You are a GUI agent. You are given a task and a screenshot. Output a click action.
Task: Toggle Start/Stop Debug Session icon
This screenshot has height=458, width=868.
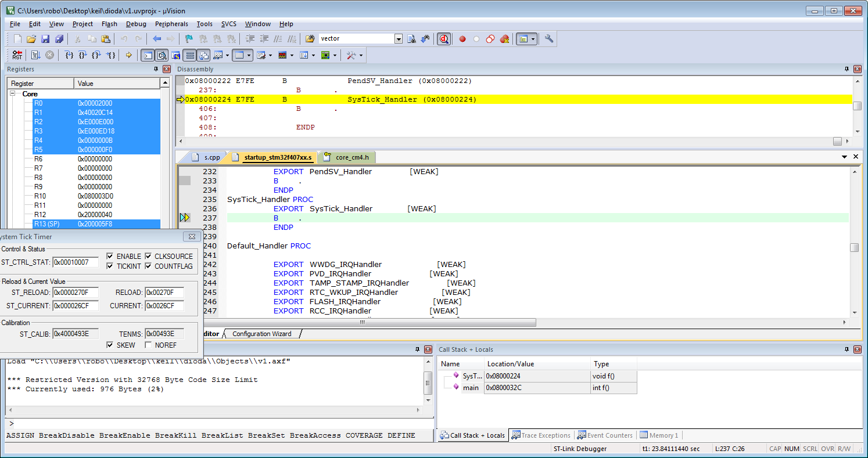click(x=444, y=39)
